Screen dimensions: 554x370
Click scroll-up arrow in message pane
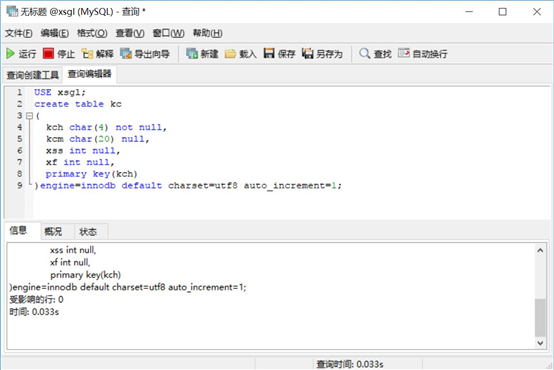540,250
